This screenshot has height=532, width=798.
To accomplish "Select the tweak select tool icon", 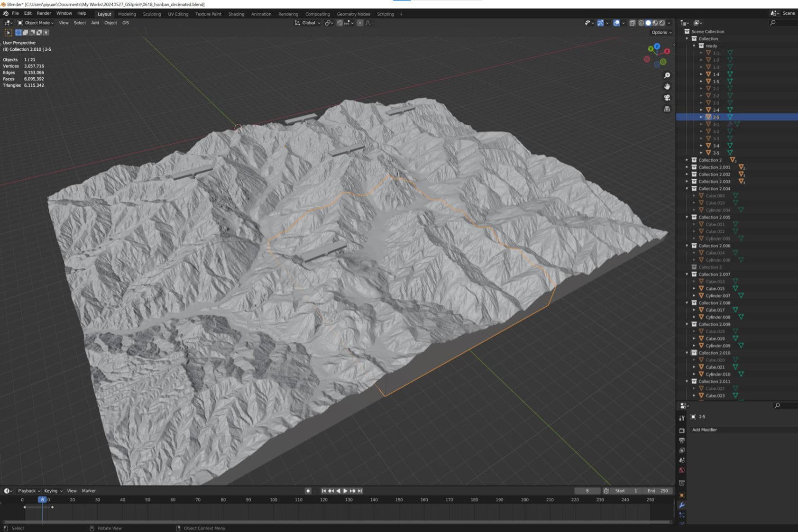I will click(x=8, y=32).
